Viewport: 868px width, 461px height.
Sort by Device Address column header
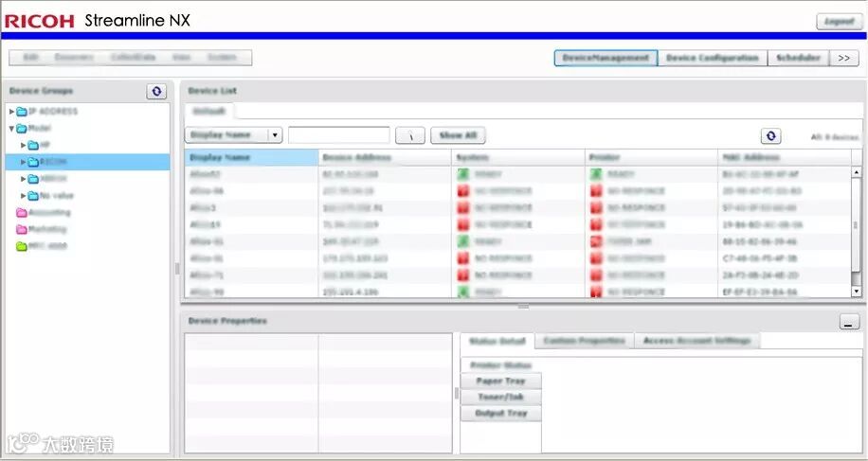(x=385, y=157)
